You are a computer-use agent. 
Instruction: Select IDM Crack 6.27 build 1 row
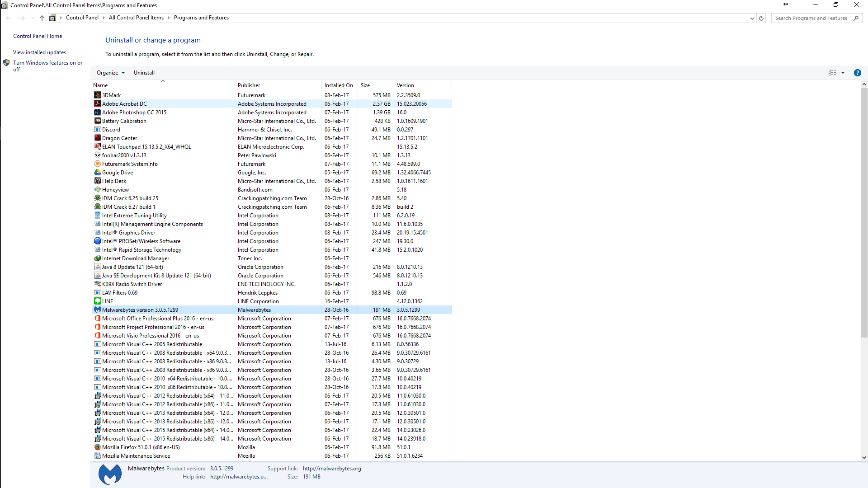click(x=271, y=207)
